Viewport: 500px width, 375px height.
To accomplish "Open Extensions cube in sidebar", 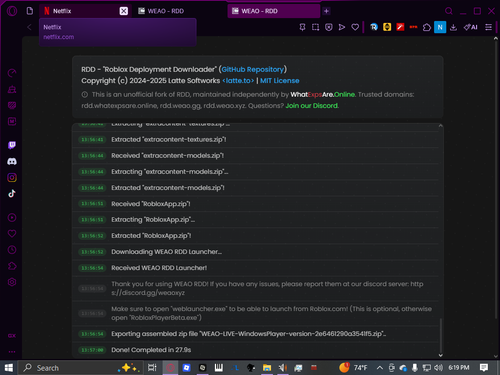I will pyautogui.click(x=12, y=266).
